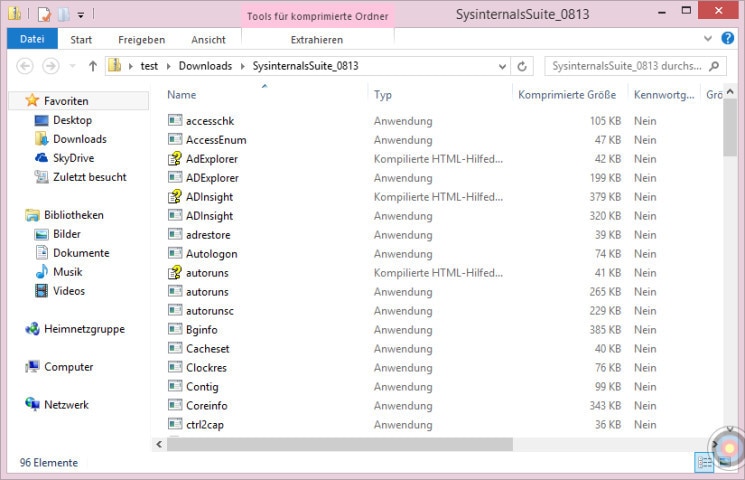Click the autorunsc application icon
The image size is (745, 480).
(x=175, y=310)
